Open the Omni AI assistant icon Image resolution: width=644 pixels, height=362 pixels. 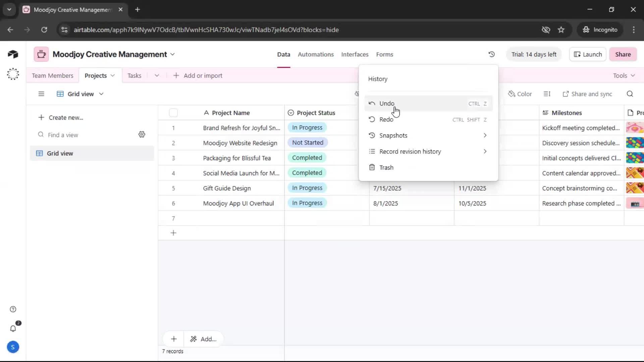pos(13,74)
